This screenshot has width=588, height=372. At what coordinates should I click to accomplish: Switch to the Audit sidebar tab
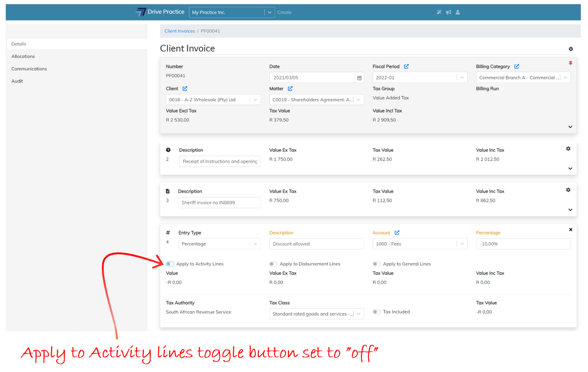click(x=17, y=81)
